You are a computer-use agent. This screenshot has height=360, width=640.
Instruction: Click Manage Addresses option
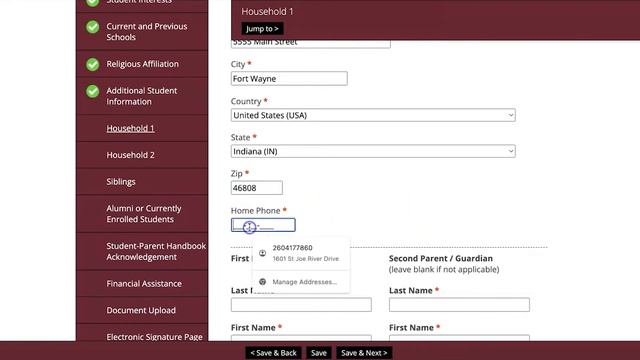[301, 282]
